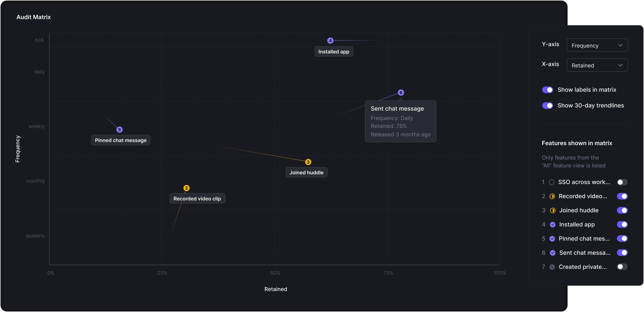
Task: Click dashed circle icon beside SSO across work
Action: click(551, 182)
